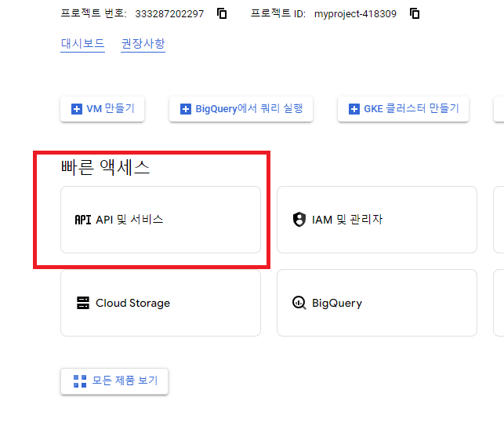Click GKE 클러스터 만들기 button
The height and width of the screenshot is (426, 504).
(403, 109)
